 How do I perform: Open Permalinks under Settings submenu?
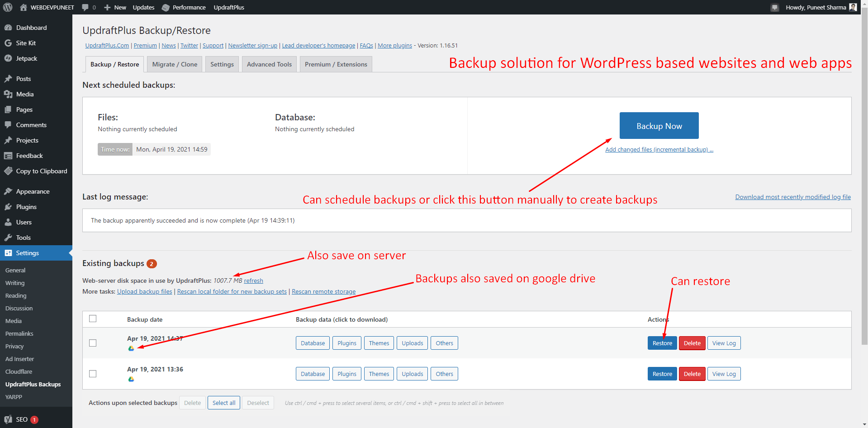tap(19, 333)
